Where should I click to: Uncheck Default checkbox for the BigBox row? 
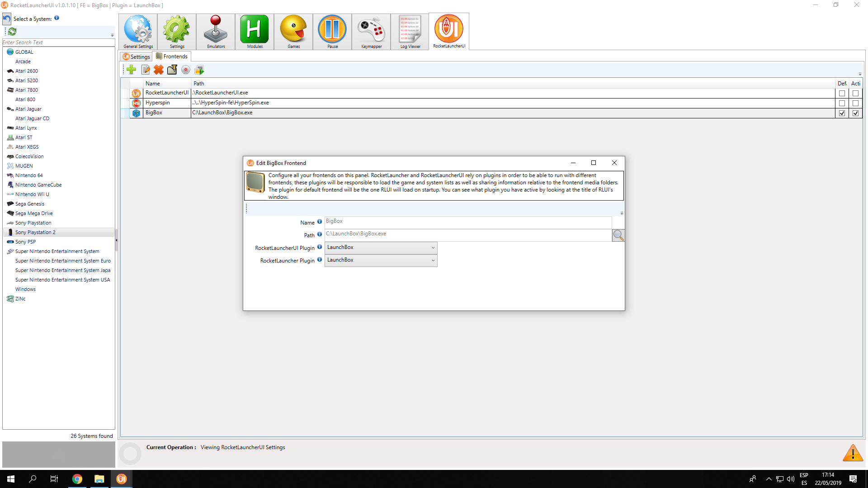coord(842,113)
